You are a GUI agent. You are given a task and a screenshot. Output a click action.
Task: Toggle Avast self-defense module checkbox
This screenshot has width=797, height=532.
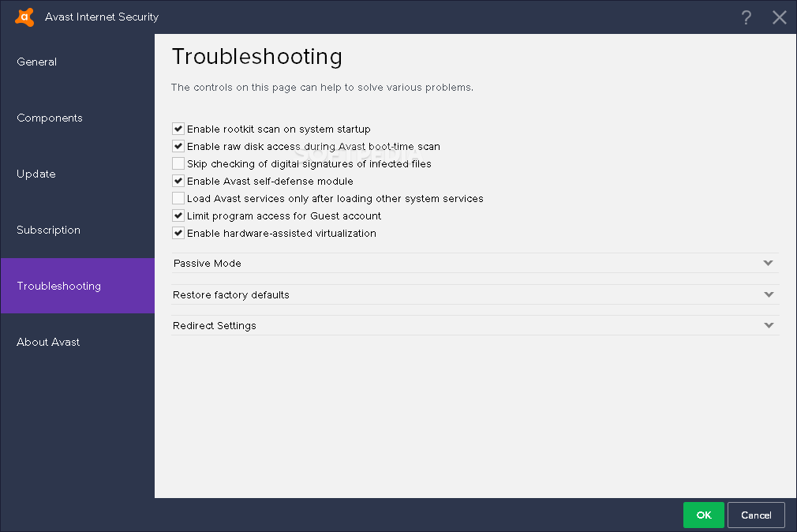[x=178, y=181]
